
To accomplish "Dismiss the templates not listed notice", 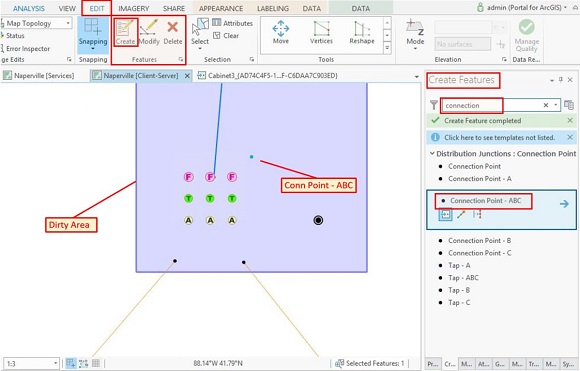I will [x=570, y=137].
